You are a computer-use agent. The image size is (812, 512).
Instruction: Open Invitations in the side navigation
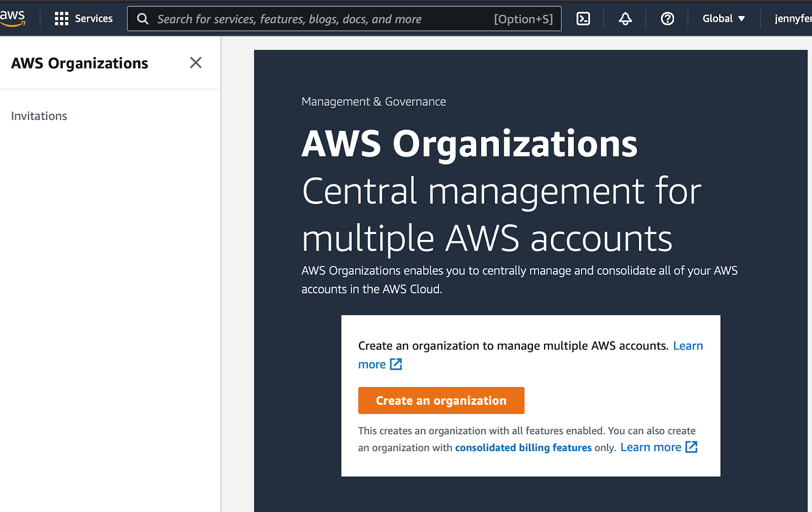pos(39,116)
